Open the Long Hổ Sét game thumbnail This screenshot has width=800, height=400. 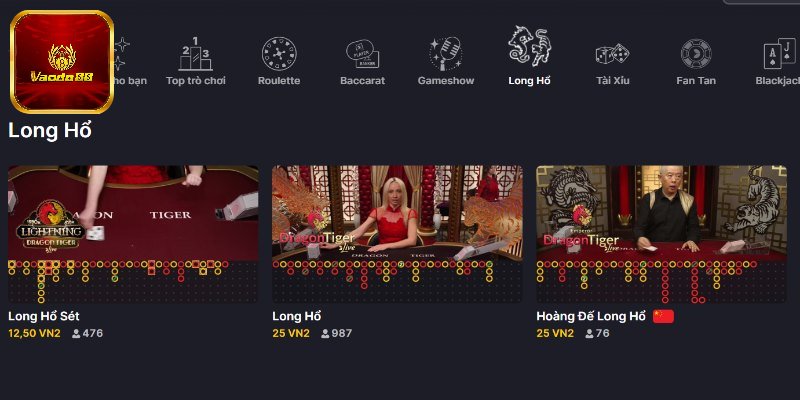point(133,213)
